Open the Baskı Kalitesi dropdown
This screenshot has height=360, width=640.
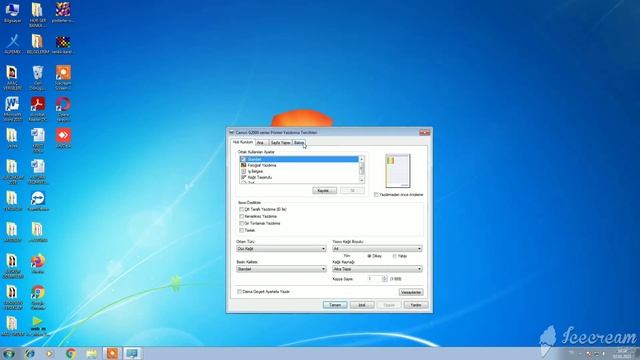click(281, 269)
